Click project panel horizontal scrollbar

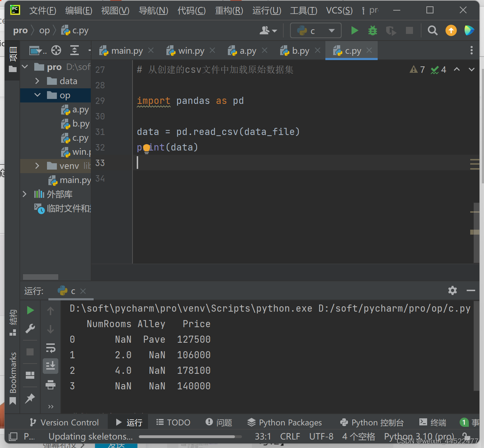coord(41,277)
